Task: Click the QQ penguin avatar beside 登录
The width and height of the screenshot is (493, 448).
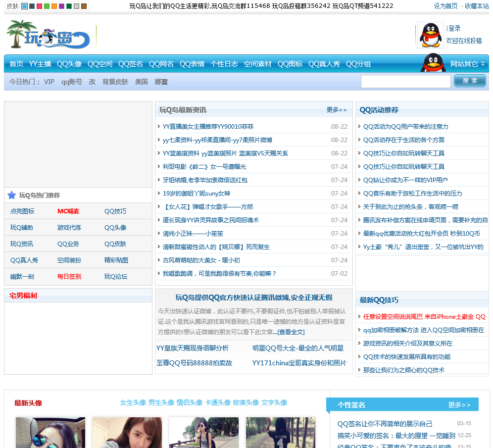Action: [430, 35]
